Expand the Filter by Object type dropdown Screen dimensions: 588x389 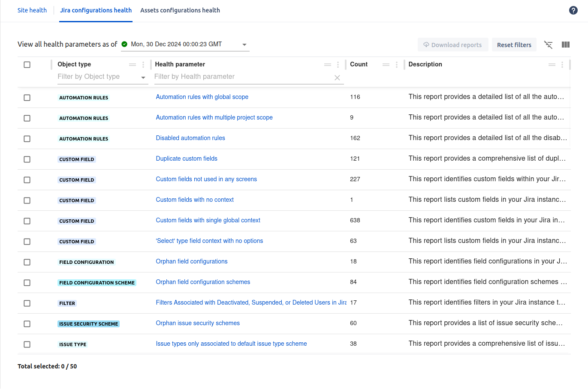[x=143, y=78]
